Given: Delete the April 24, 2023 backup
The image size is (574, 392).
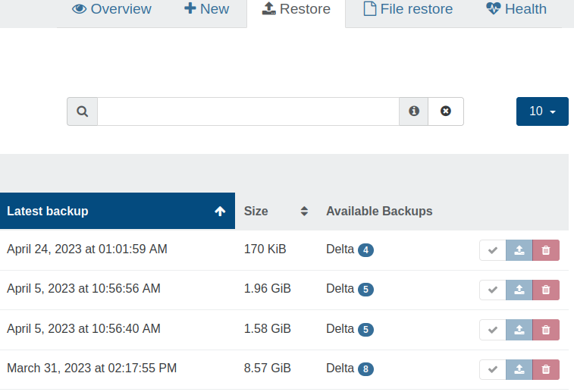Looking at the screenshot, I should pos(546,250).
